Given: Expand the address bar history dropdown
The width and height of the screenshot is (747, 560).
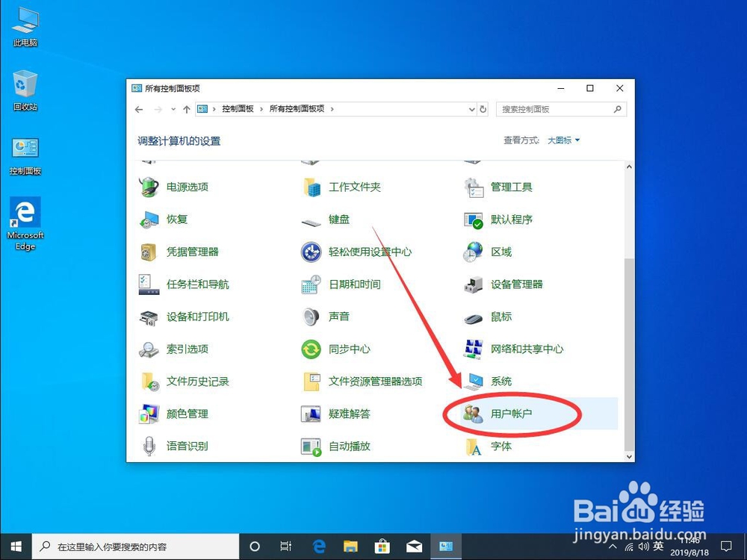Looking at the screenshot, I should coord(471,109).
